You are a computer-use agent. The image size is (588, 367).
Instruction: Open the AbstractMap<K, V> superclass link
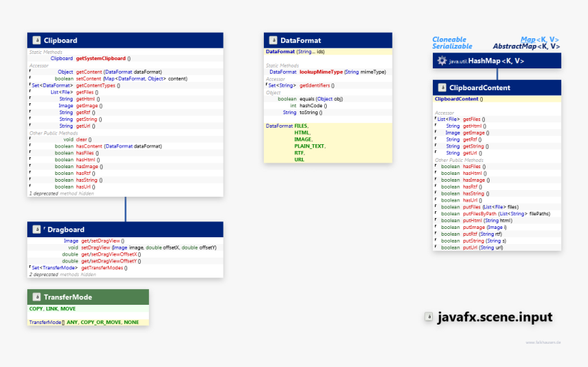pos(526,46)
